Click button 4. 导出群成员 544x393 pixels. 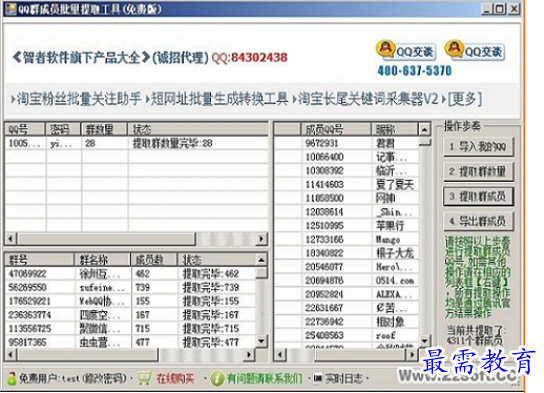coord(478,221)
